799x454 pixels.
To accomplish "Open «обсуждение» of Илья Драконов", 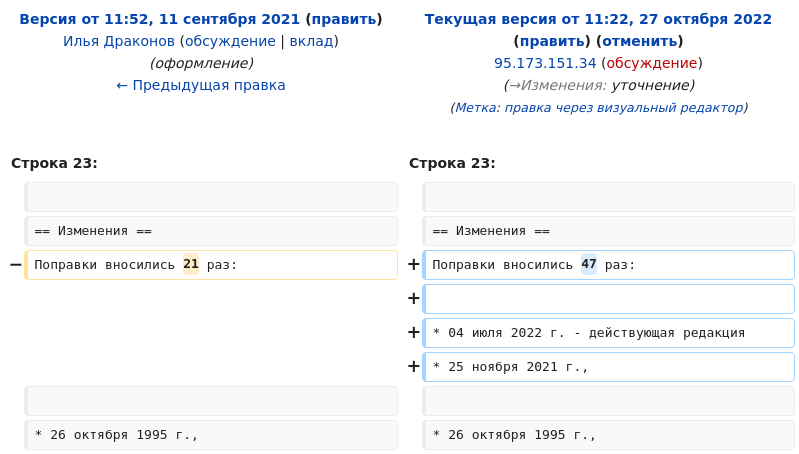I will tap(230, 41).
